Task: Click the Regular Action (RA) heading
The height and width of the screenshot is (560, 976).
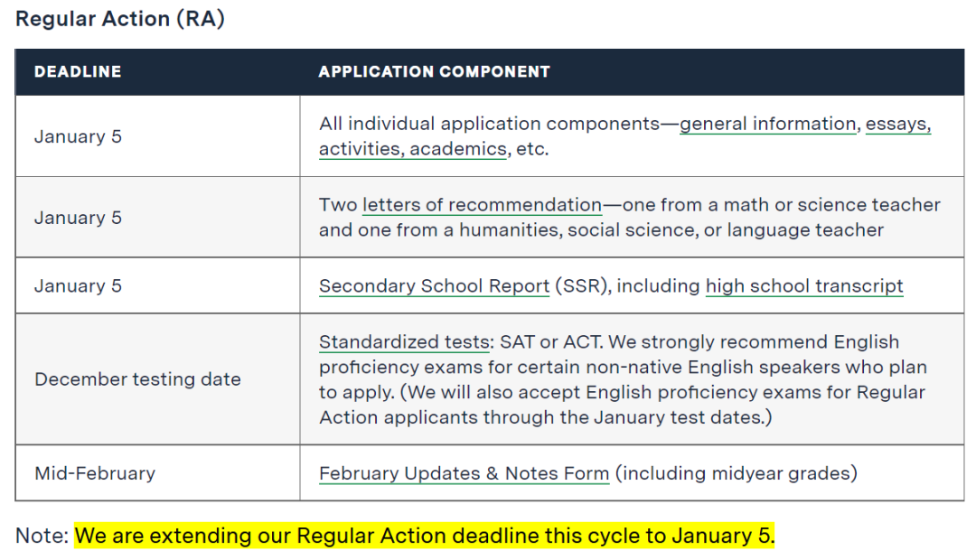Action: click(x=120, y=19)
